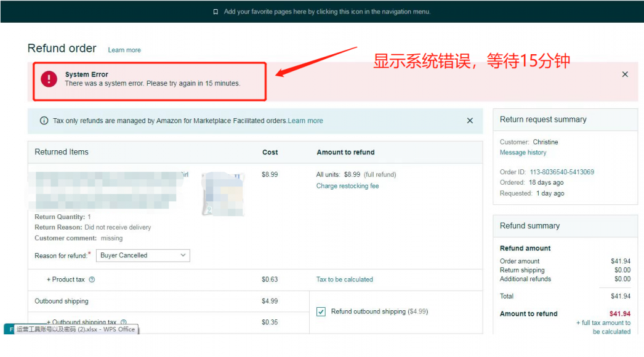Close the tax only refunds notice

point(470,121)
